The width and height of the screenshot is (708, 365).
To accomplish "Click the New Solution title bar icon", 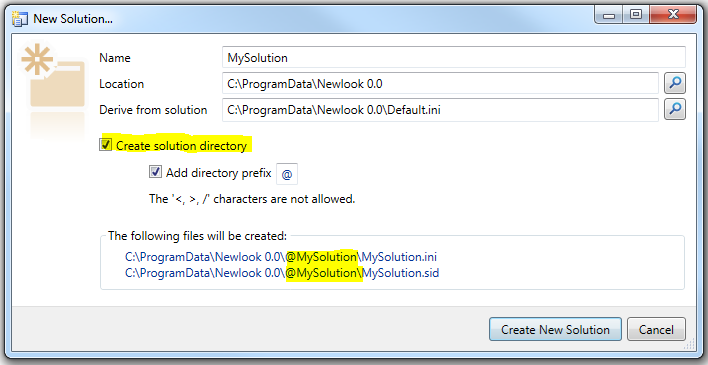I will (20, 19).
